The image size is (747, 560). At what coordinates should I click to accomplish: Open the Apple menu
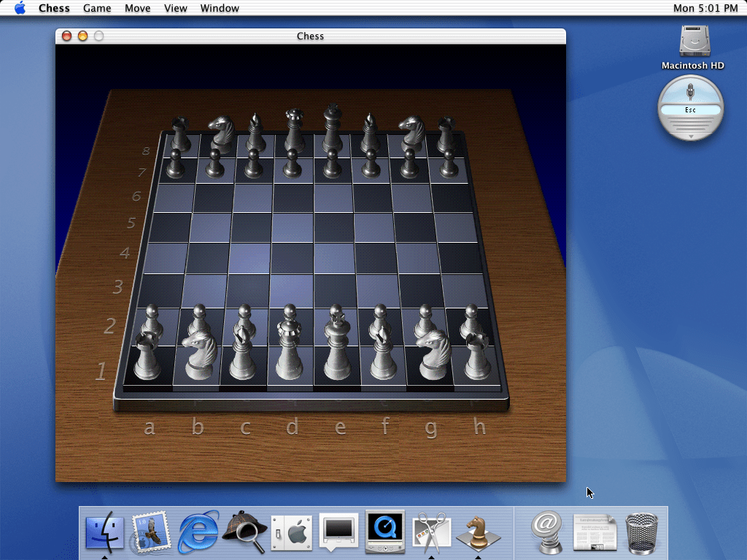click(20, 8)
